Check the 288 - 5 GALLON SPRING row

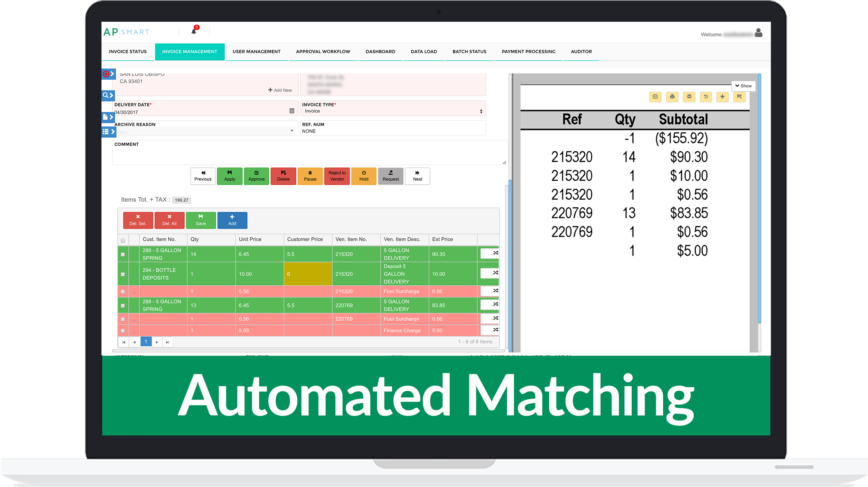coord(123,254)
